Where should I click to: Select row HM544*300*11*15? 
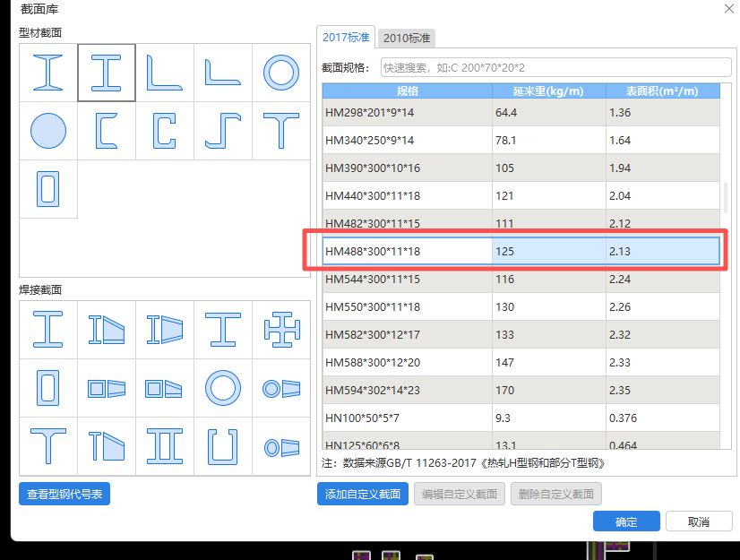521,279
